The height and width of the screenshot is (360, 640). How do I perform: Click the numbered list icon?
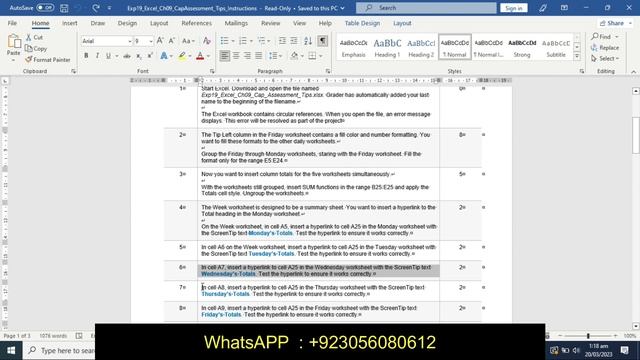click(243, 41)
